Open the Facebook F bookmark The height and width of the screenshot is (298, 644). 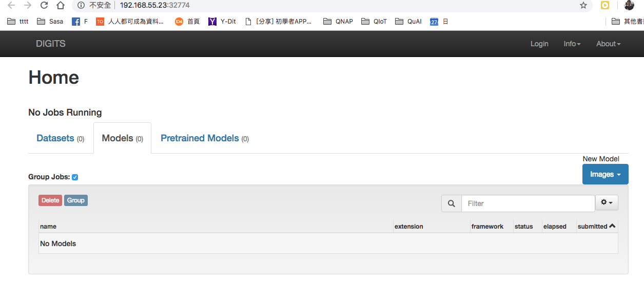80,22
